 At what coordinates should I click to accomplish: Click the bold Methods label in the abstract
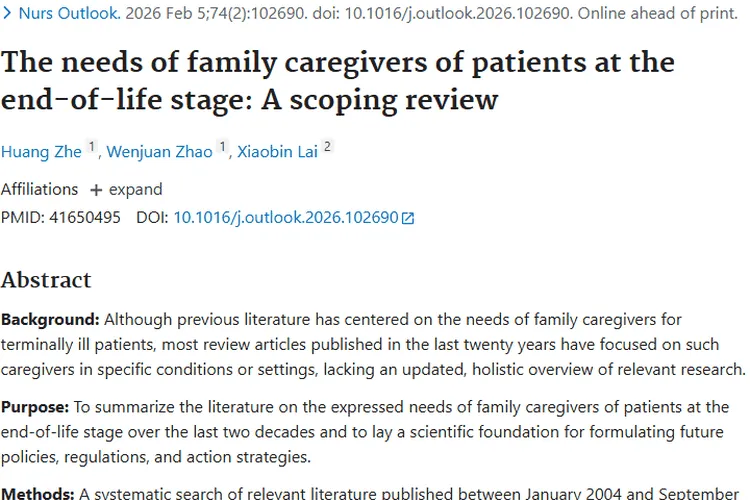pyautogui.click(x=37, y=492)
